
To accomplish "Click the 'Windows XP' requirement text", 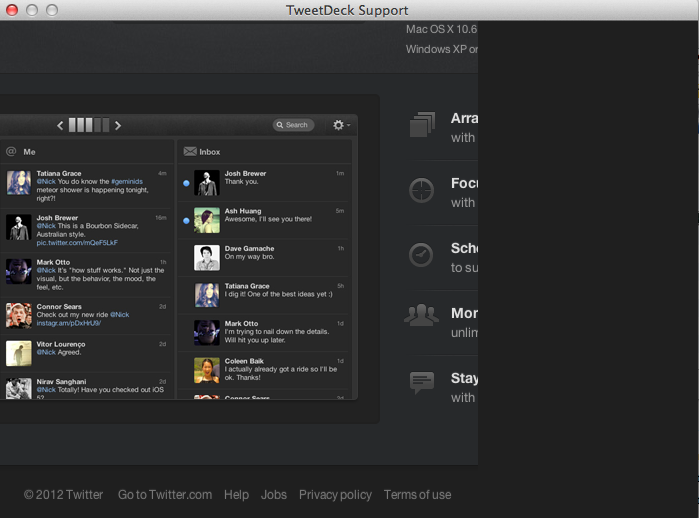I will 436,49.
